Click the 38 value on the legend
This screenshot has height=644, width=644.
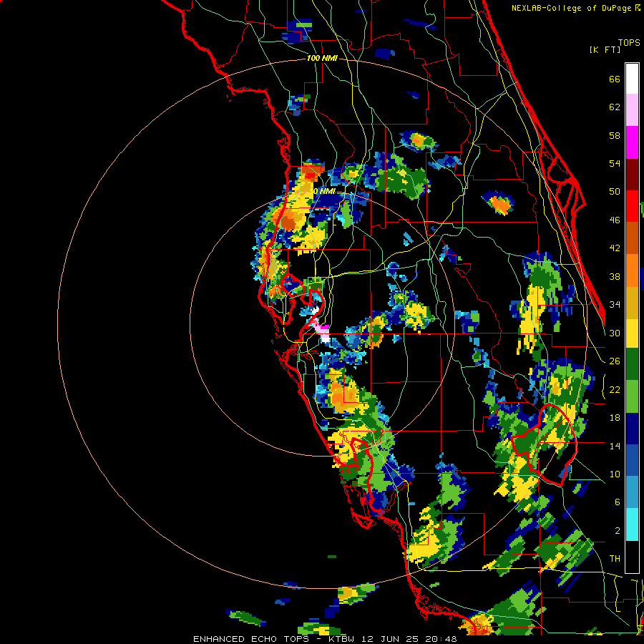point(615,276)
